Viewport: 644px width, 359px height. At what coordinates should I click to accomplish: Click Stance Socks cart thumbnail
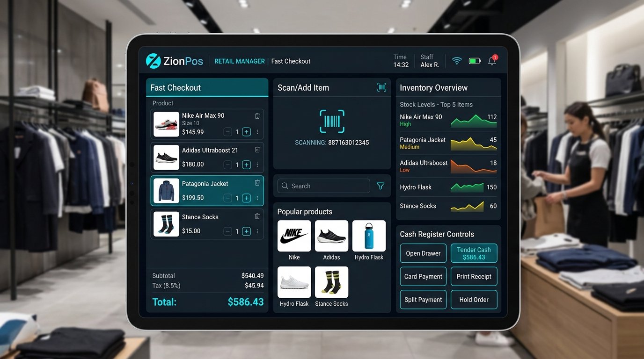click(166, 224)
